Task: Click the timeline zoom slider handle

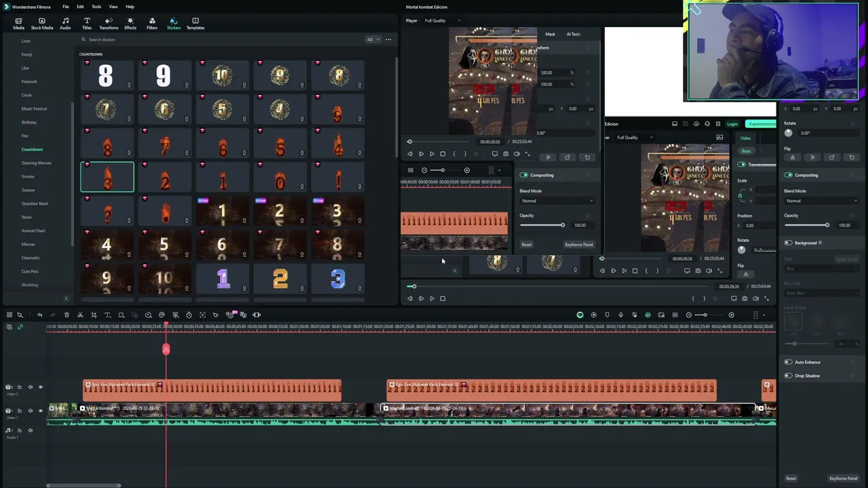Action: click(x=705, y=315)
